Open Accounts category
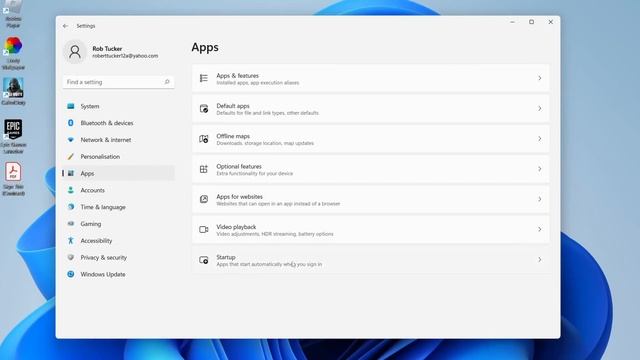The width and height of the screenshot is (640, 360). click(92, 190)
